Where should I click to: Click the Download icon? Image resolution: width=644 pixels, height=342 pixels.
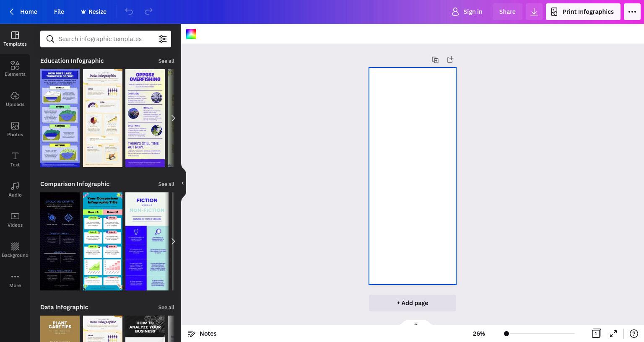pos(534,12)
